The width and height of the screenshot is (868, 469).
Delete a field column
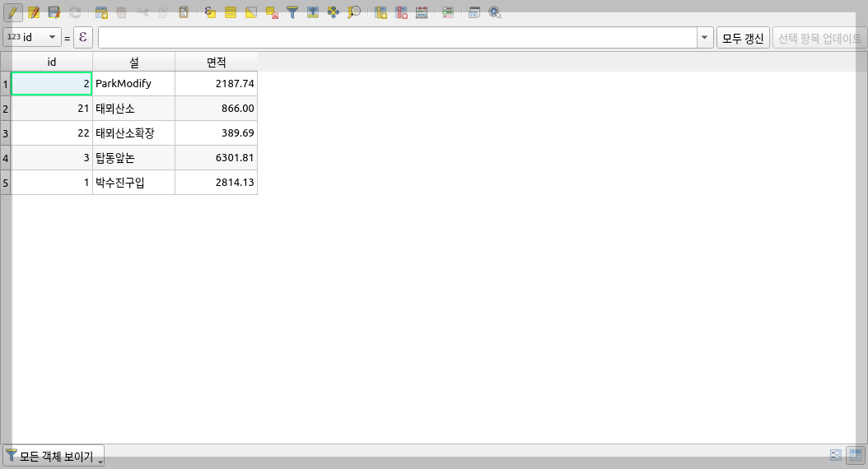pyautogui.click(x=401, y=12)
